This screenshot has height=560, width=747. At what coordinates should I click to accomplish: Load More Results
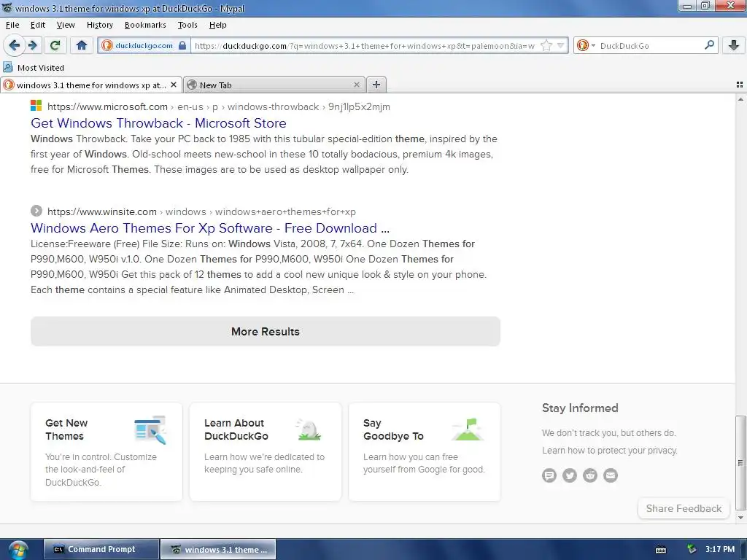pyautogui.click(x=266, y=332)
